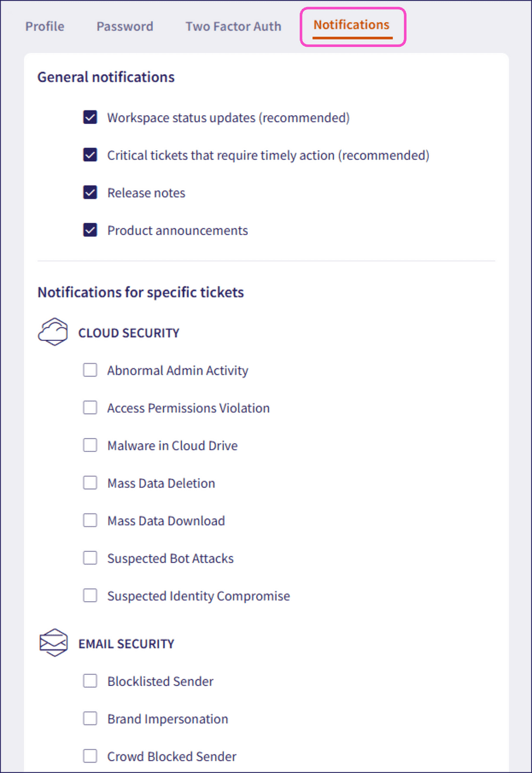Click the Cloud Security section icon
This screenshot has width=532, height=773.
click(53, 331)
